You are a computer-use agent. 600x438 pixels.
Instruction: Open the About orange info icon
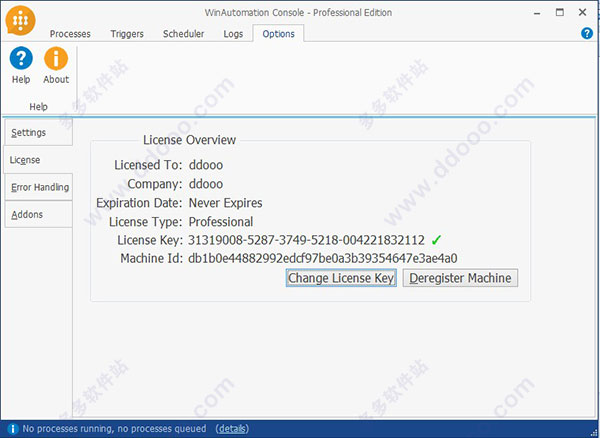click(x=56, y=58)
